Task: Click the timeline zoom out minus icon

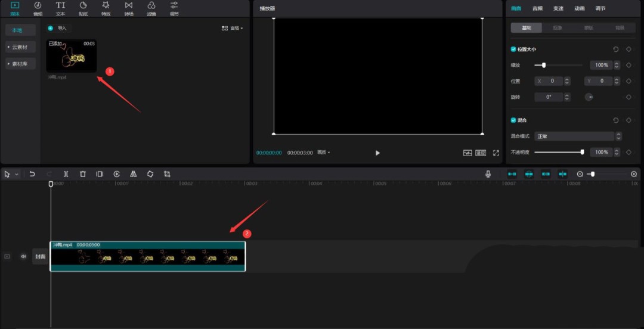Action: coord(580,174)
